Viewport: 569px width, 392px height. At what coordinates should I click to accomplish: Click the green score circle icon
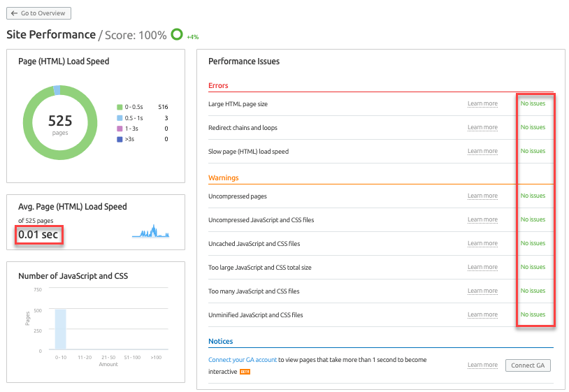pos(177,35)
